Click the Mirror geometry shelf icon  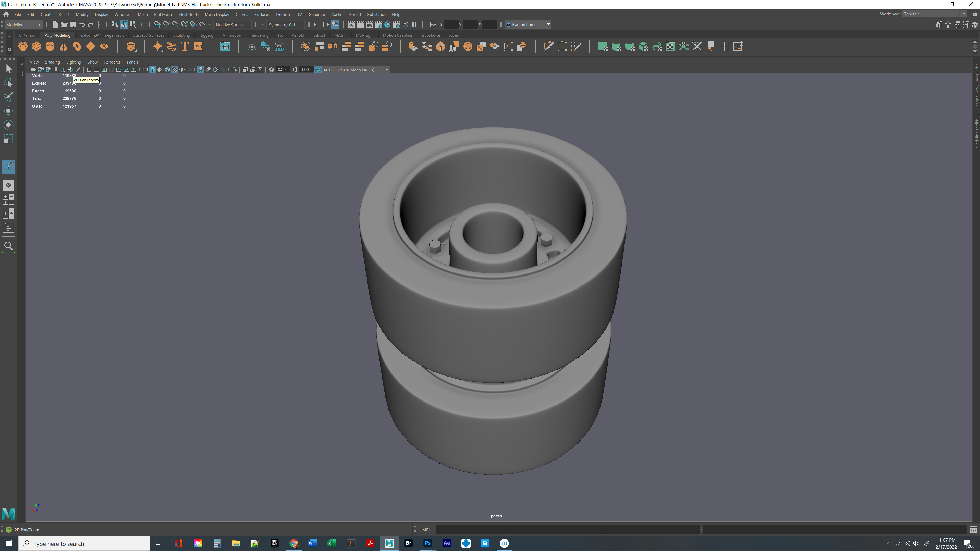coord(333,46)
